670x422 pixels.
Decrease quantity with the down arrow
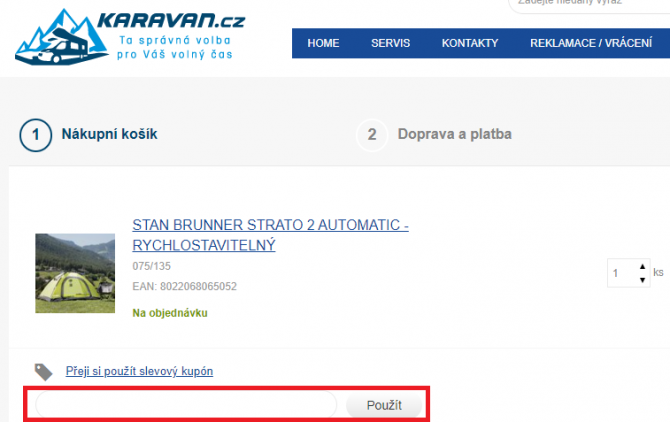point(642,280)
